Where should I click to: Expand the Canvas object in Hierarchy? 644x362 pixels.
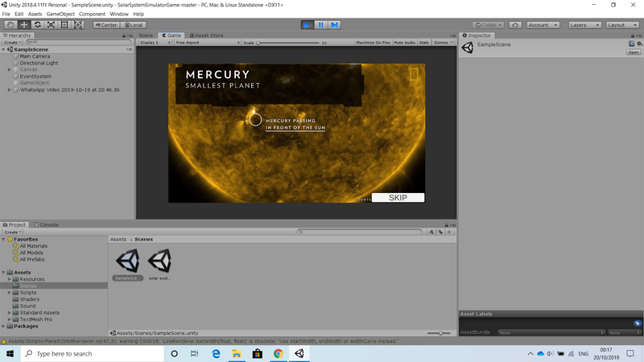10,70
